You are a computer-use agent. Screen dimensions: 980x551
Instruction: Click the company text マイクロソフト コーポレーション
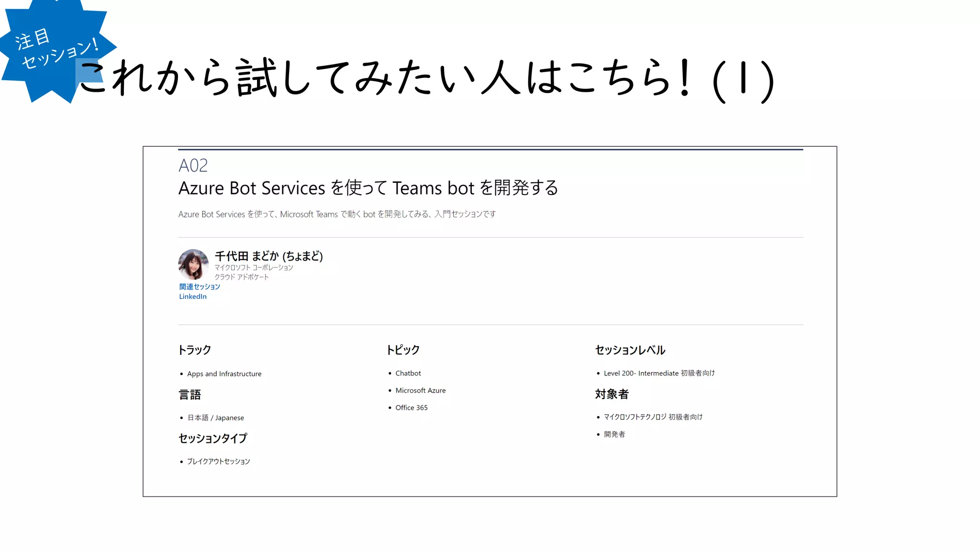[254, 267]
